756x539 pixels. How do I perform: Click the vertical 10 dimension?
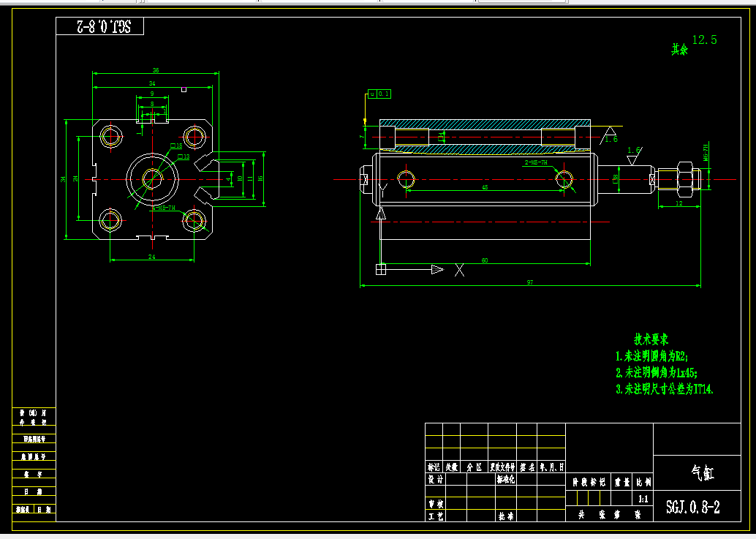coord(240,178)
